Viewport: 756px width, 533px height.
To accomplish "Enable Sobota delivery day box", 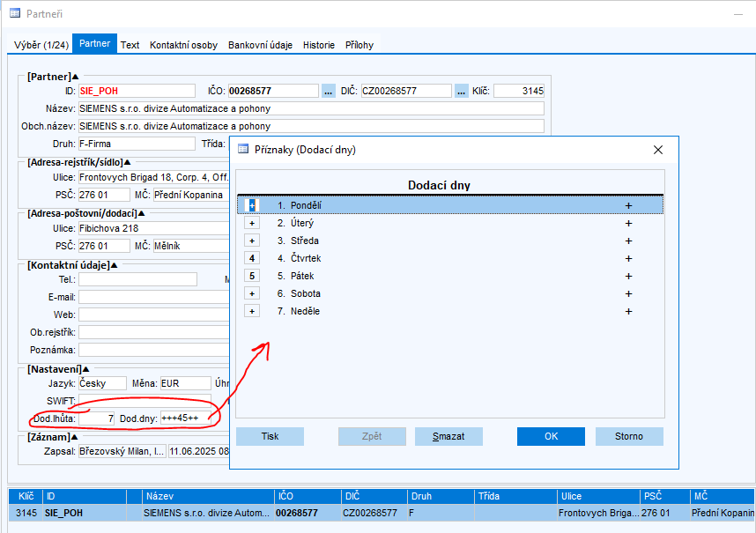I will [253, 293].
